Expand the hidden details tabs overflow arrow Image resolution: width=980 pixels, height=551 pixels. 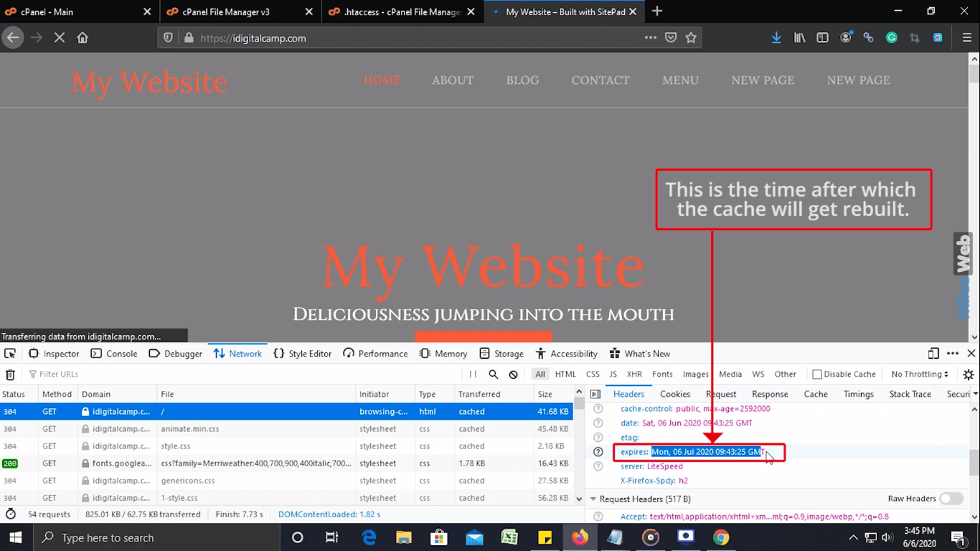point(974,394)
